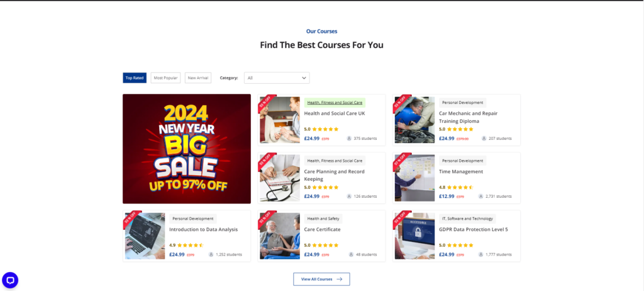Click students icon on Time Management card

[481, 197]
